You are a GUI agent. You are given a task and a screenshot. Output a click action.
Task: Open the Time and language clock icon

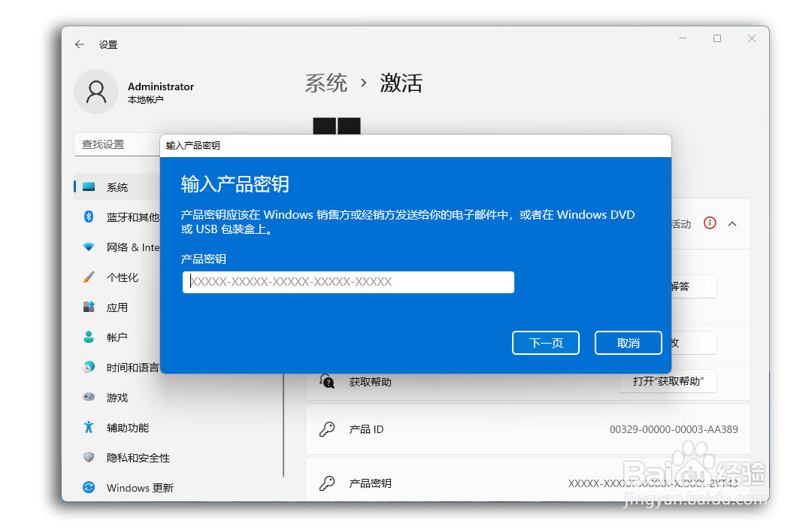tap(89, 367)
